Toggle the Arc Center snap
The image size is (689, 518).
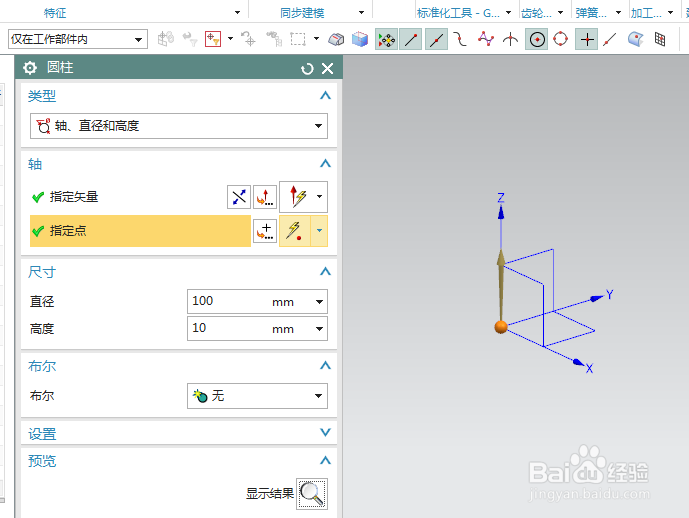coord(537,39)
